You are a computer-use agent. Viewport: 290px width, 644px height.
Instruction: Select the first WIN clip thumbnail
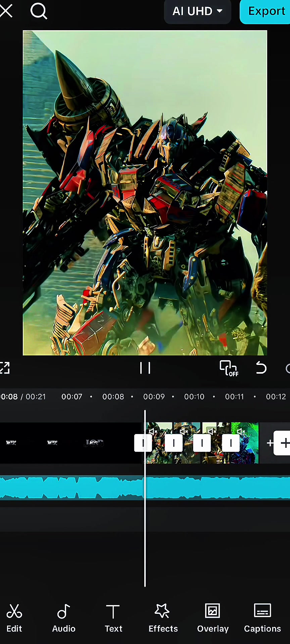11,443
